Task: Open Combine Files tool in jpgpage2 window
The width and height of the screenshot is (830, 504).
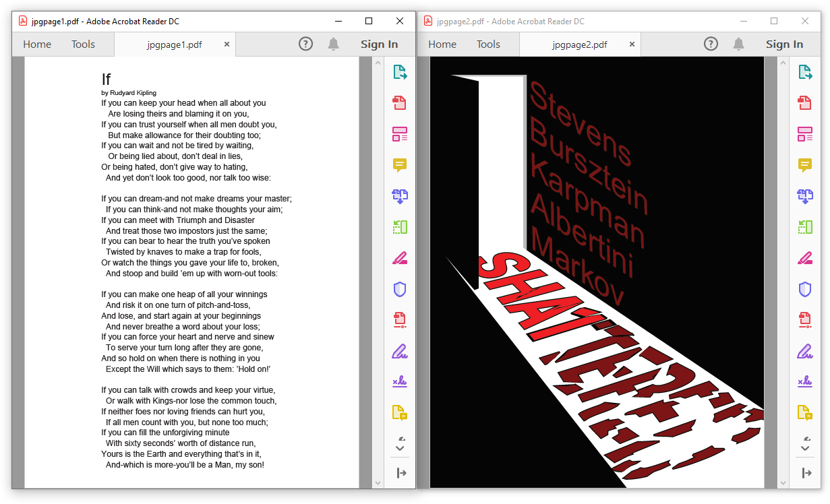Action: [804, 196]
